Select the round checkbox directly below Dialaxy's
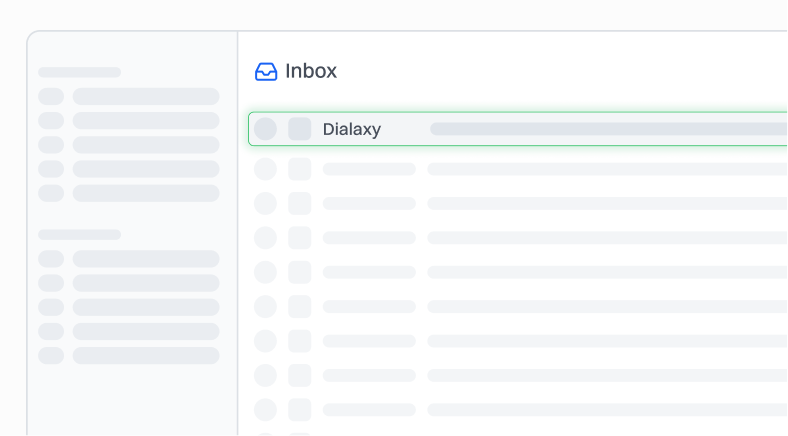The height and width of the screenshot is (436, 788). click(265, 169)
